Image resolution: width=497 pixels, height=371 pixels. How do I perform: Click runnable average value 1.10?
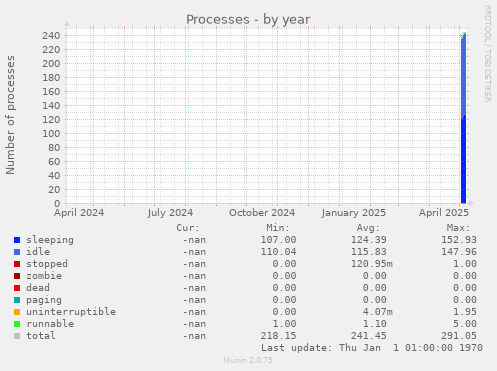[375, 324]
